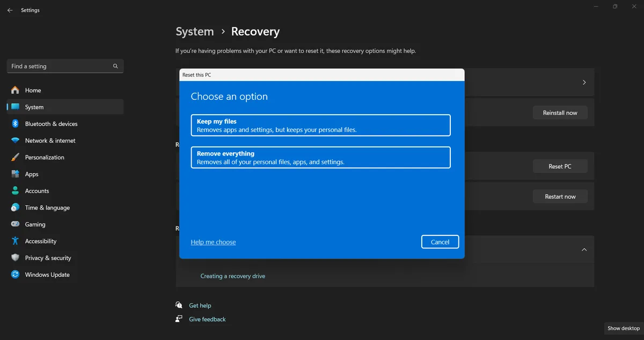Click the Restart now button
The image size is (644, 340).
pyautogui.click(x=560, y=196)
